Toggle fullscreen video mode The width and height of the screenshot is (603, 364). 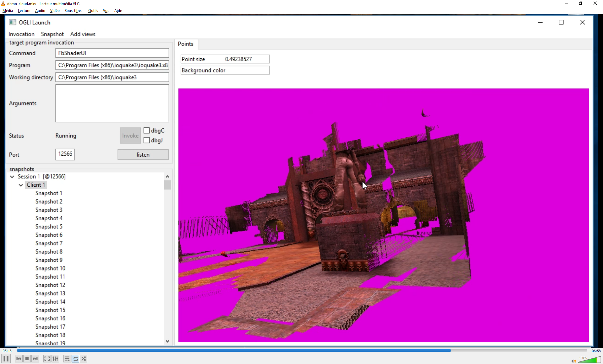[47, 359]
